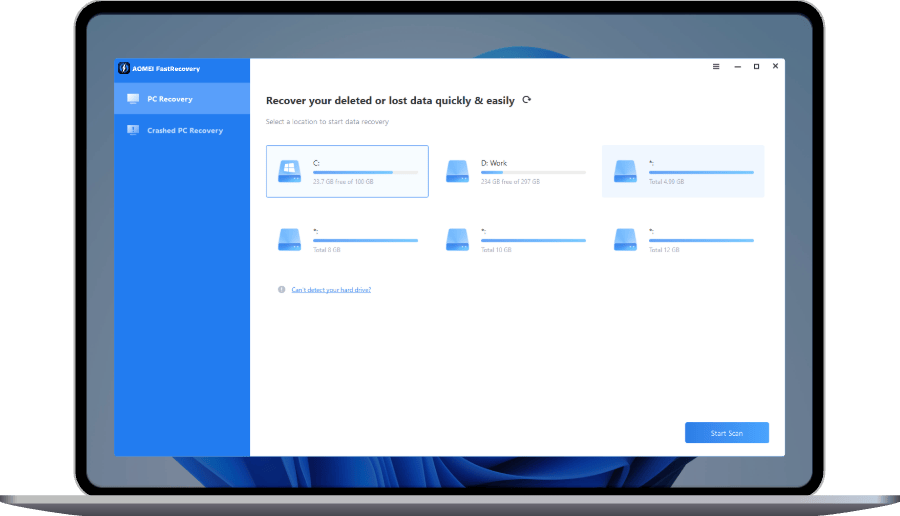Select the 10 GB partition drive icon
This screenshot has height=516, width=900.
pyautogui.click(x=458, y=239)
